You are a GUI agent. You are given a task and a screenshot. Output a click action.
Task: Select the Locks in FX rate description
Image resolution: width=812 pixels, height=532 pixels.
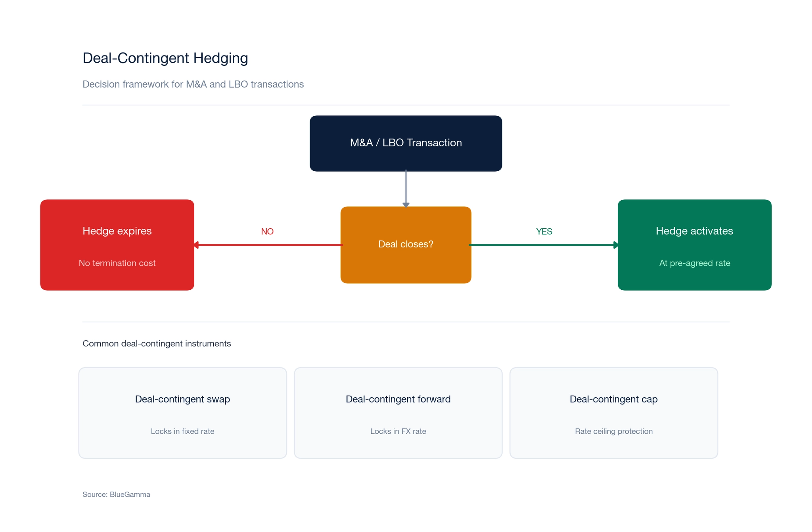coord(398,431)
